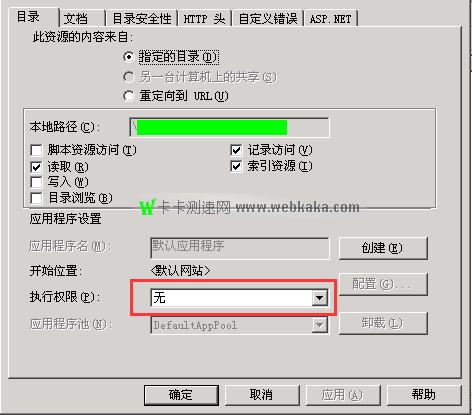Toggle the 索引资源 checkbox

tap(236, 166)
